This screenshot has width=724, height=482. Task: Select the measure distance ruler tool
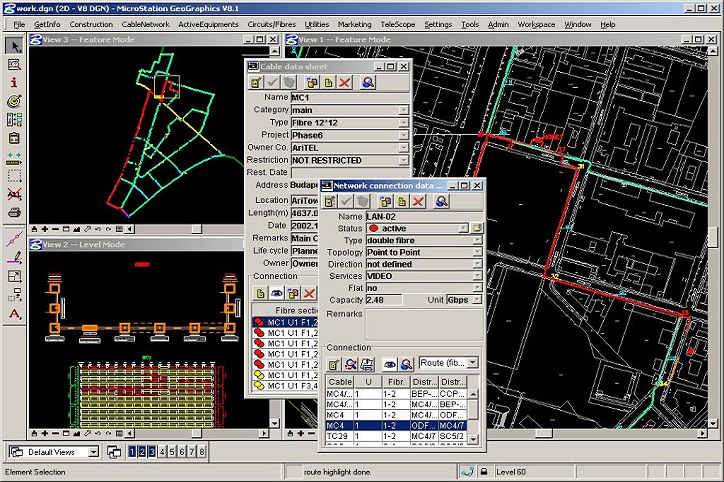point(14,159)
